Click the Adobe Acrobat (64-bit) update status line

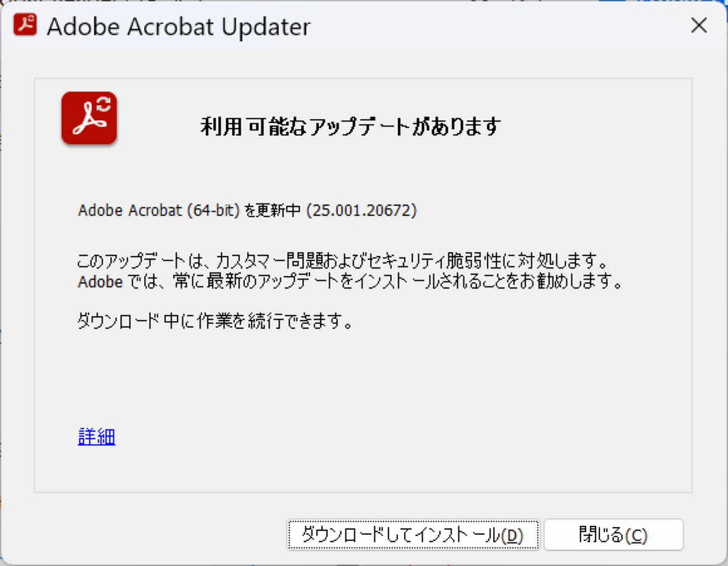pyautogui.click(x=248, y=211)
